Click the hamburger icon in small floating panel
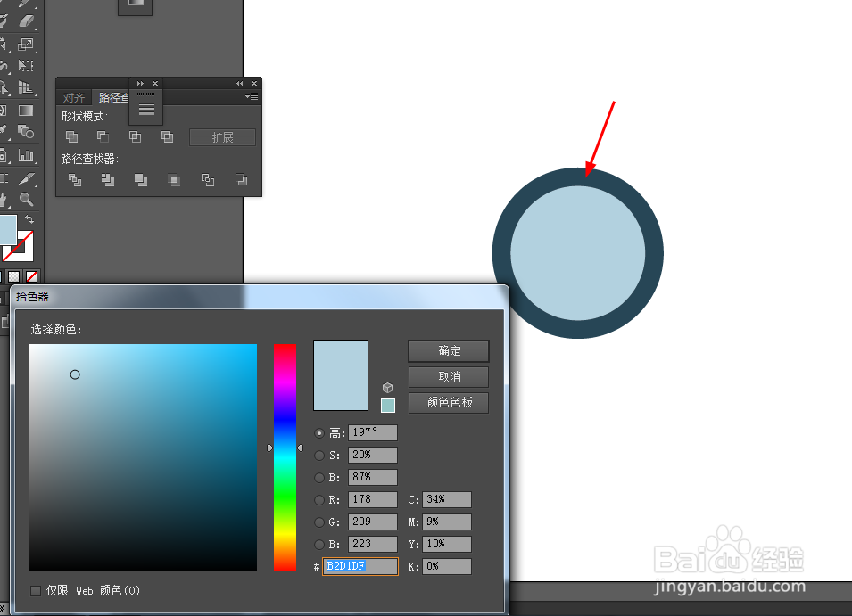 point(146,110)
